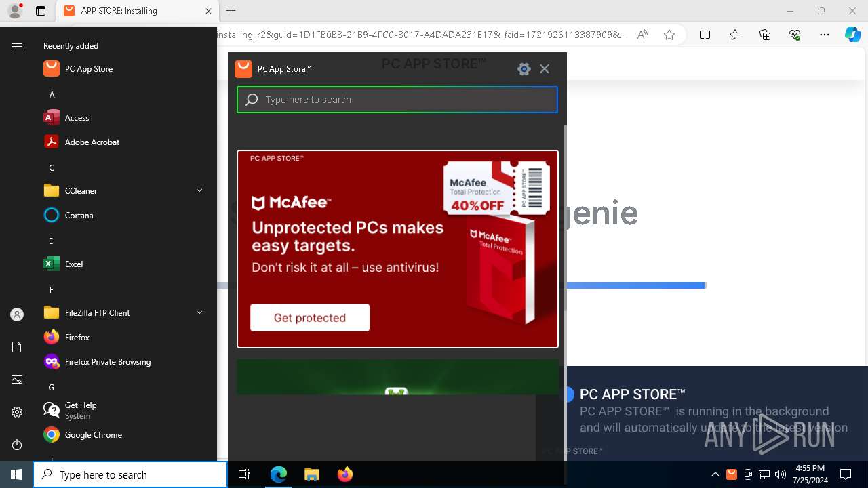Add page to favorites star icon
868x488 pixels.
tap(669, 35)
